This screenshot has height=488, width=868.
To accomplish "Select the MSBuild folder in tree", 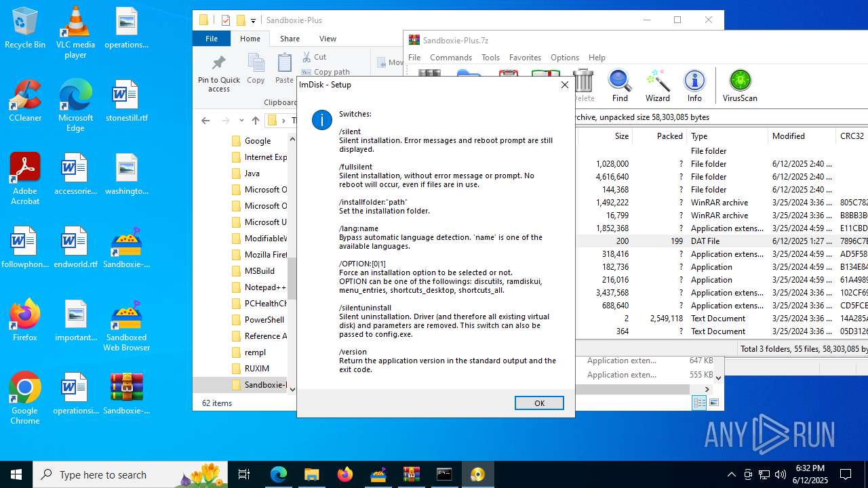I will (258, 271).
